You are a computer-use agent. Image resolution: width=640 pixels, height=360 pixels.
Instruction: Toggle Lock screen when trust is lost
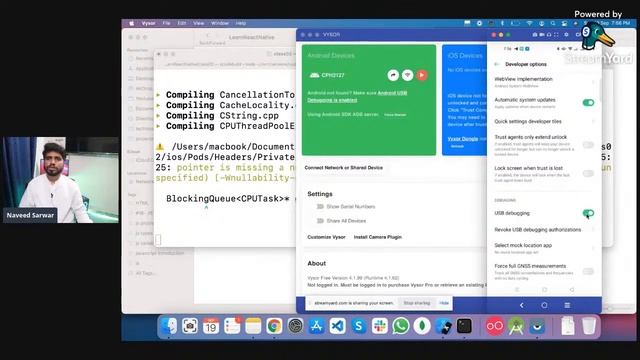[x=588, y=173]
